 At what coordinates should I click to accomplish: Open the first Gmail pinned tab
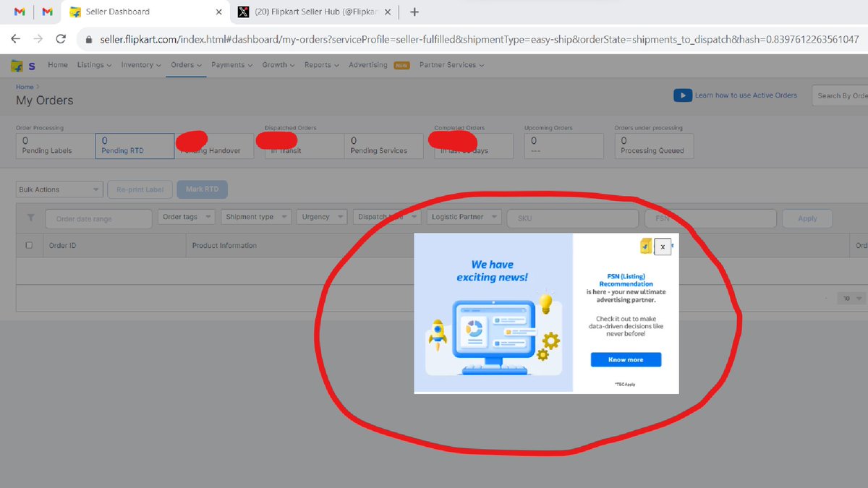[x=20, y=12]
